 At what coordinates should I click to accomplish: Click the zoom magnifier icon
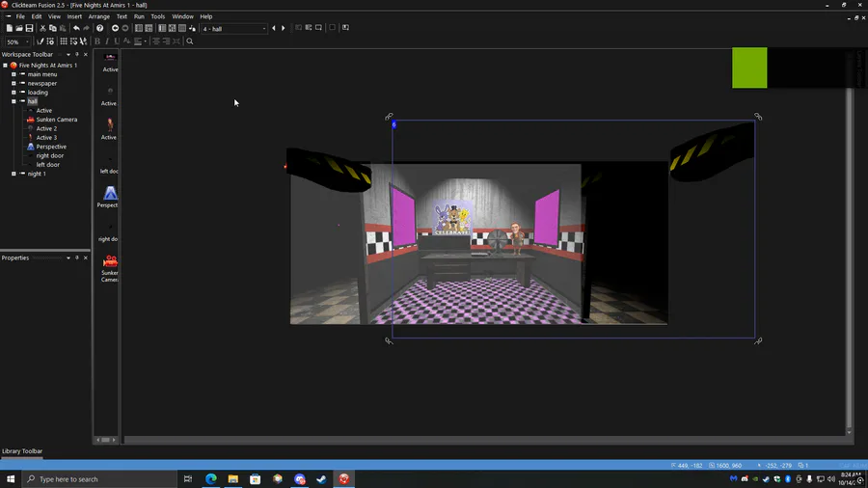[190, 41]
